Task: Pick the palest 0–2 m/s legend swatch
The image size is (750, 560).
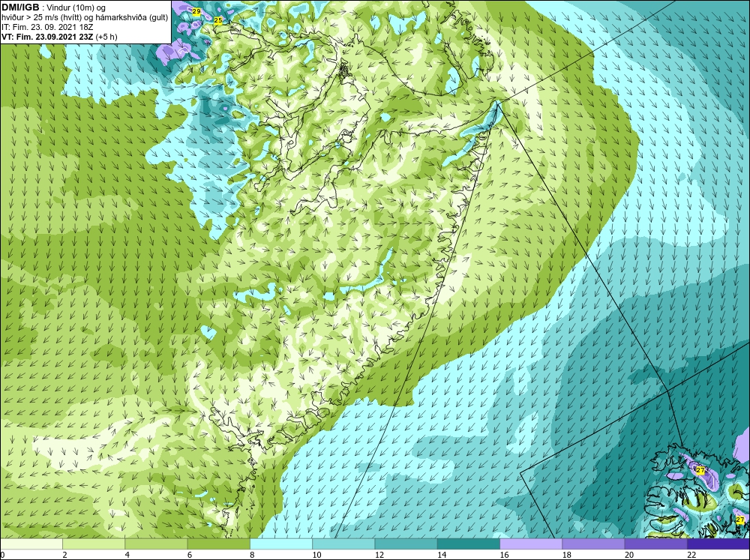Action: click(31, 544)
